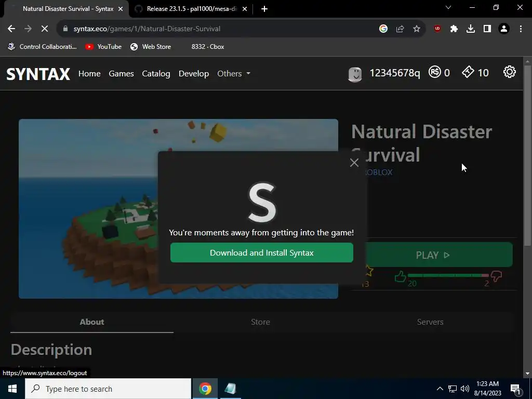Close the Release 23.1.5 tab

pyautogui.click(x=245, y=9)
